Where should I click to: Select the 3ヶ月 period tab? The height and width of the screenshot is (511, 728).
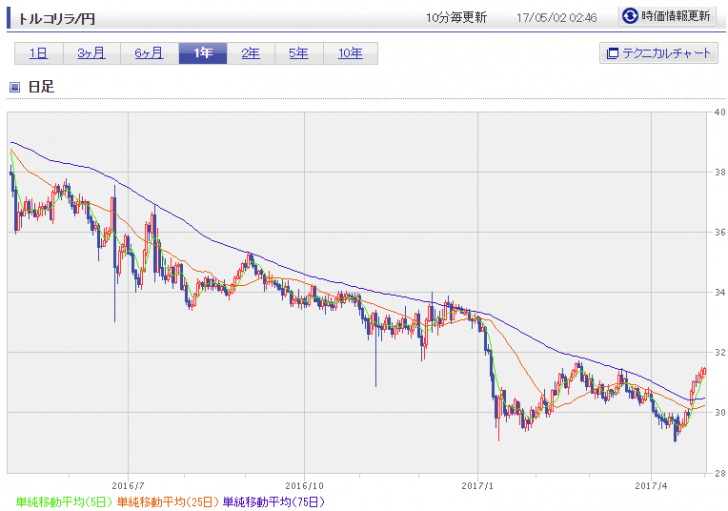(91, 54)
